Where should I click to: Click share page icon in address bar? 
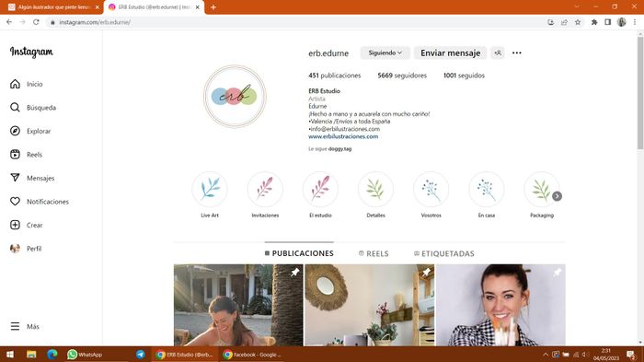click(564, 22)
